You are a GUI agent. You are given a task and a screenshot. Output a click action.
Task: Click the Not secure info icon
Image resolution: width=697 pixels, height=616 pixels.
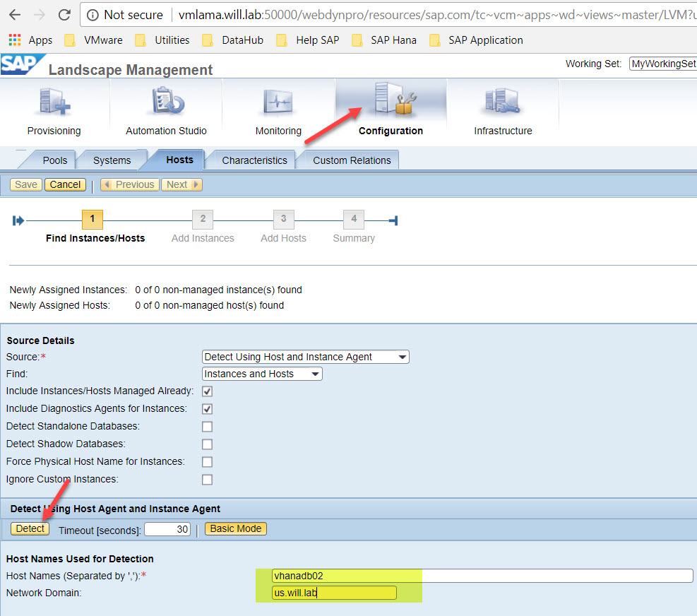(93, 15)
